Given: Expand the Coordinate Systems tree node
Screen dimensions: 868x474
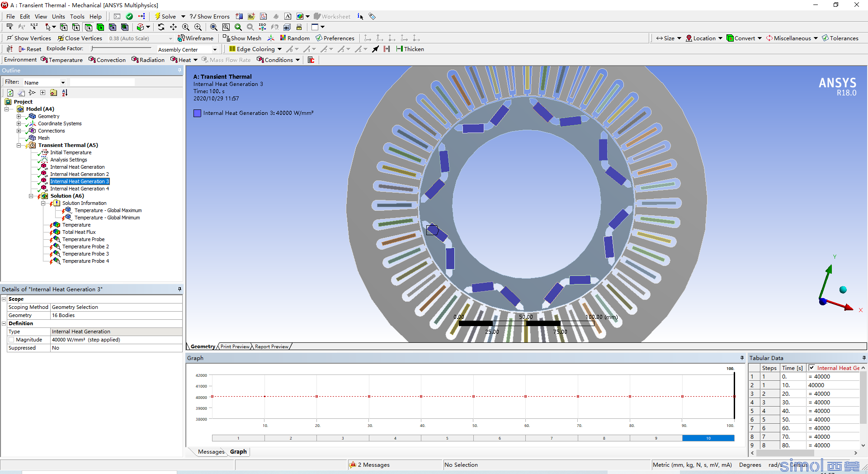Looking at the screenshot, I should (x=19, y=123).
